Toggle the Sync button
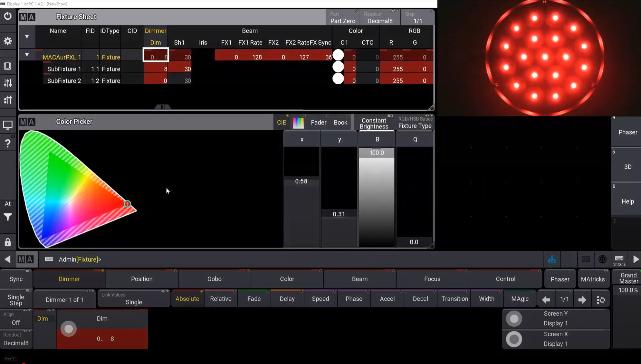This screenshot has width=641, height=364. coord(16,279)
